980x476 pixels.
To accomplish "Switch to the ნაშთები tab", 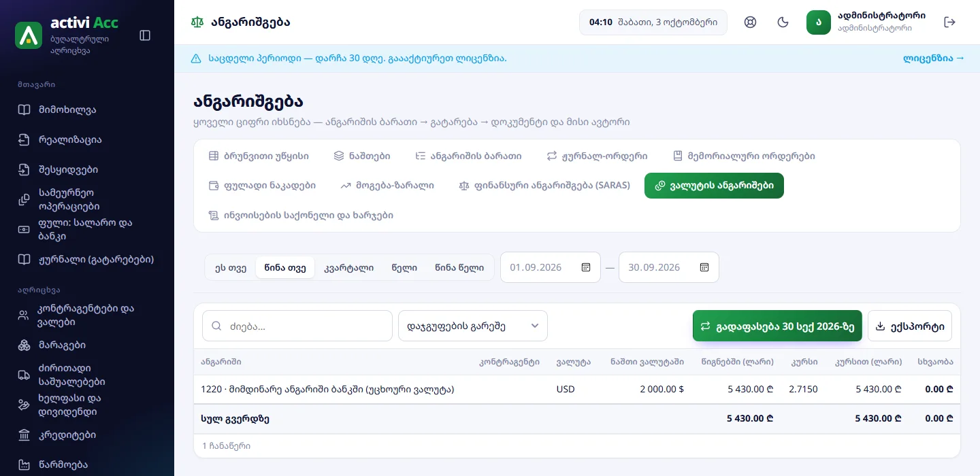I will coord(362,156).
